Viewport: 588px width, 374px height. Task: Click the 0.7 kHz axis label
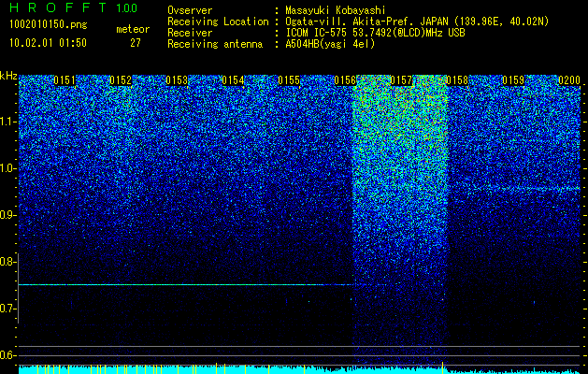point(8,309)
